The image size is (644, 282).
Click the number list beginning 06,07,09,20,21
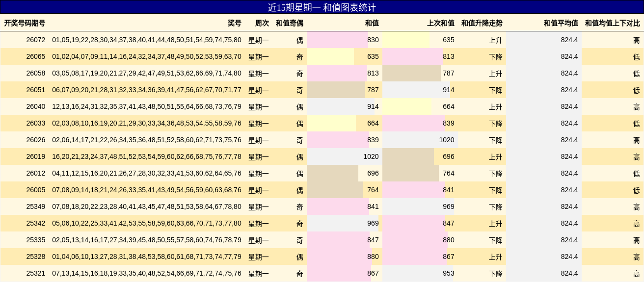pos(147,90)
